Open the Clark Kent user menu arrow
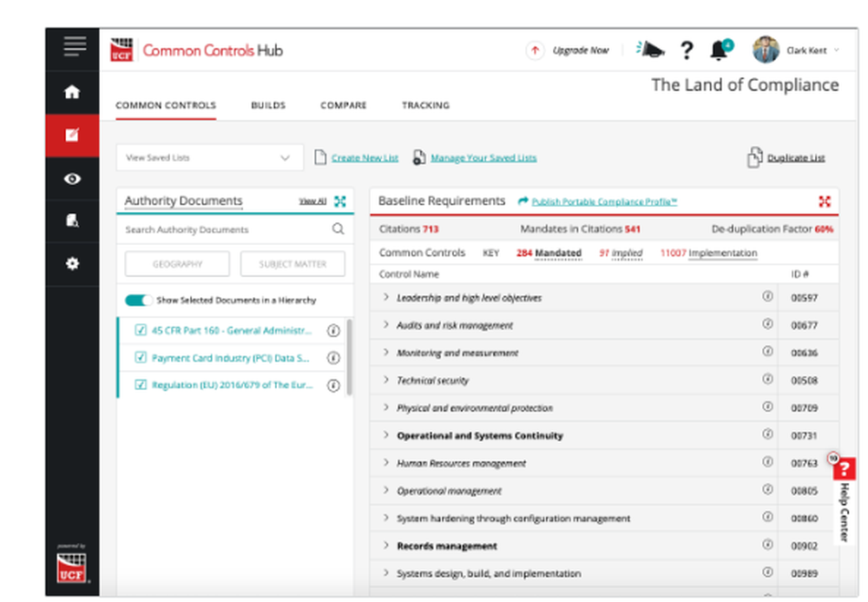This screenshot has width=868, height=602. click(x=837, y=50)
